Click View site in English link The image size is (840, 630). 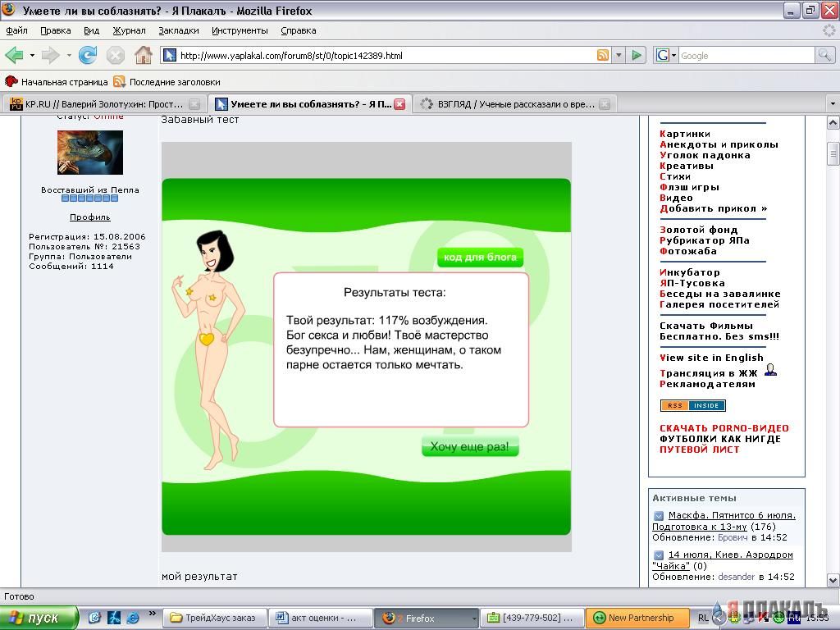click(711, 358)
